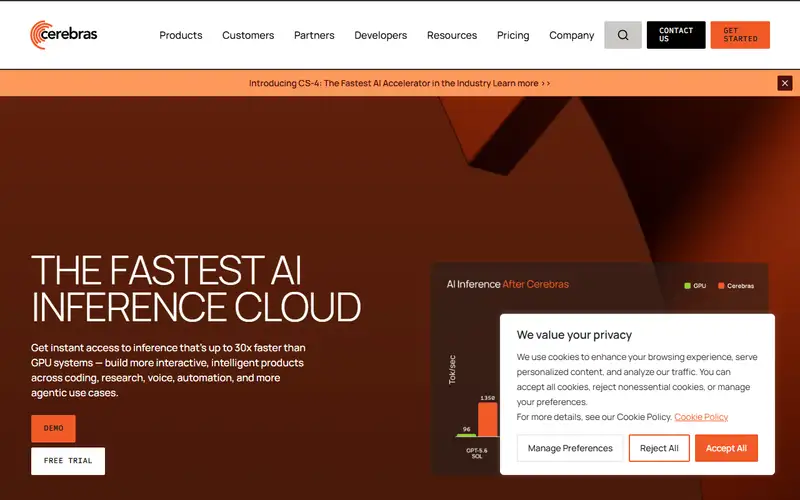Screen dimensions: 800x500
Task: Expand the Company navigation item
Action: coord(571,35)
